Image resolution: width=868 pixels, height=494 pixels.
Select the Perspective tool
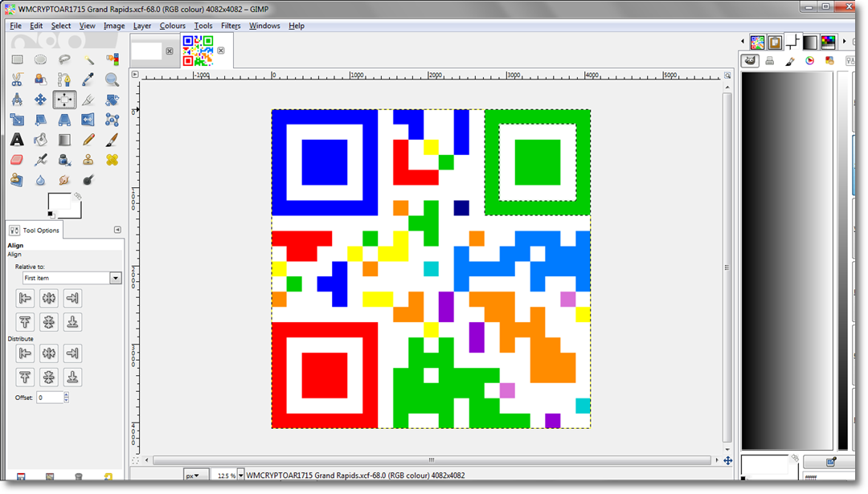pyautogui.click(x=64, y=120)
